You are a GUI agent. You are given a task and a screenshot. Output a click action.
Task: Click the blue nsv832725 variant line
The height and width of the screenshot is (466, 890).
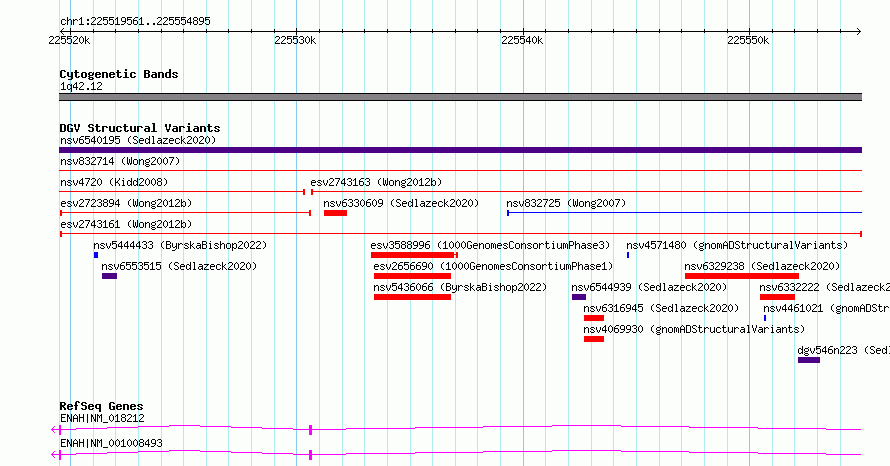[685, 213]
